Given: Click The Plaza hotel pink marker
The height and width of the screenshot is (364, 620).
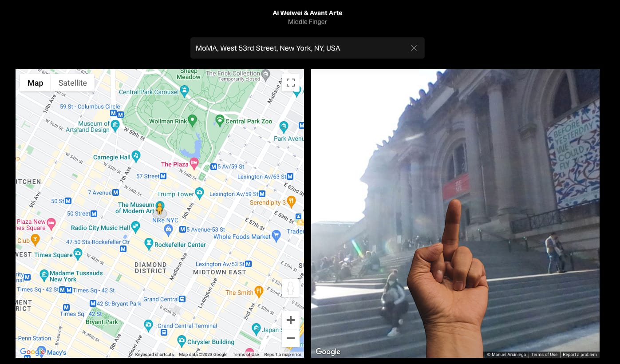Looking at the screenshot, I should point(194,163).
